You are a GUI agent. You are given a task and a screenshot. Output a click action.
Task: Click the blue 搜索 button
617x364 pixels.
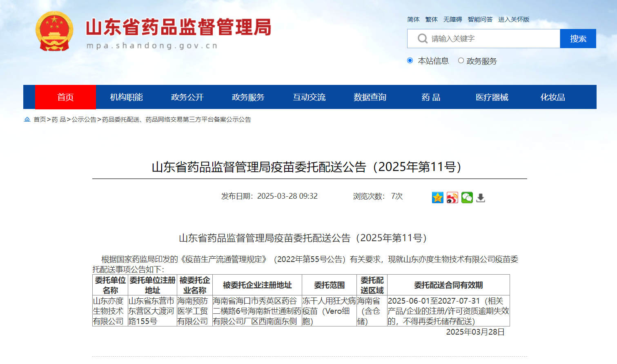578,39
